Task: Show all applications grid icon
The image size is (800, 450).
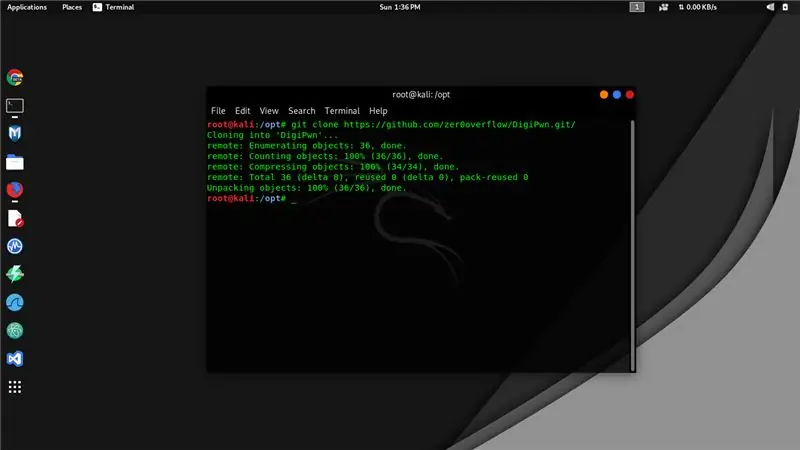Action: pyautogui.click(x=15, y=387)
